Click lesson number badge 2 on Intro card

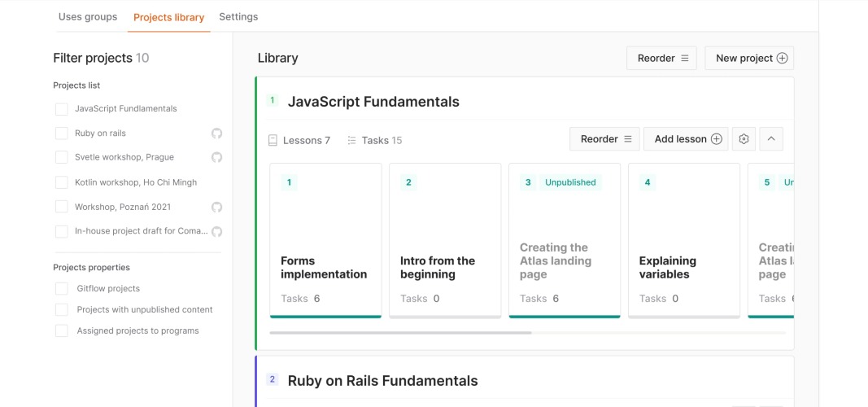tap(408, 182)
